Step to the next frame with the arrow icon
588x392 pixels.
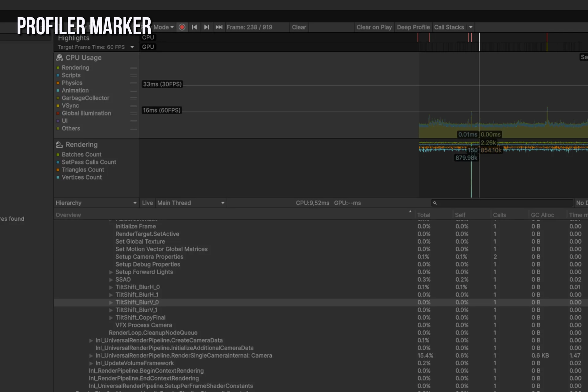(206, 27)
